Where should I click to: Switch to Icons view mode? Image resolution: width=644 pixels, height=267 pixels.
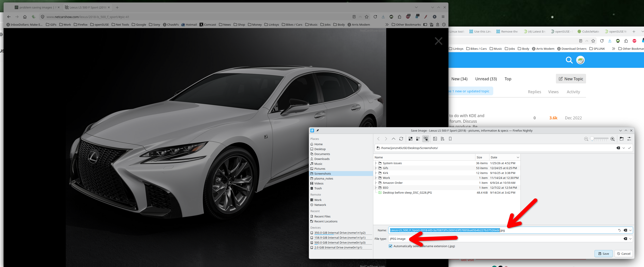tap(410, 139)
